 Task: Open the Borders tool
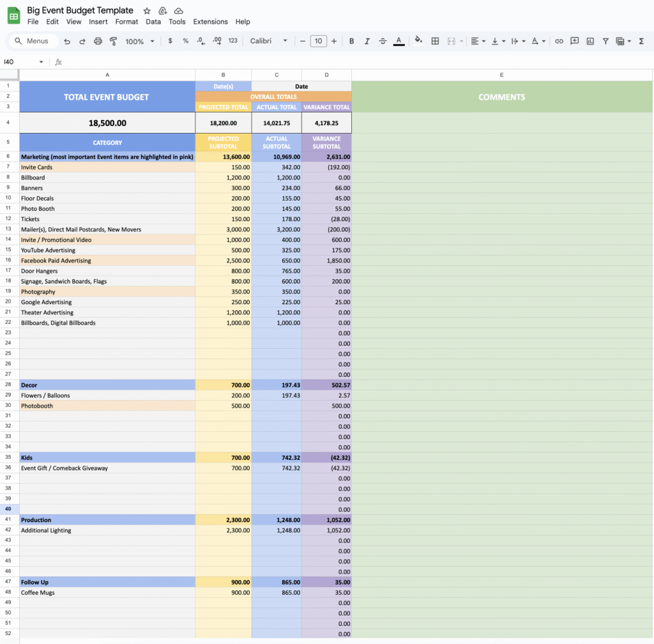click(435, 41)
